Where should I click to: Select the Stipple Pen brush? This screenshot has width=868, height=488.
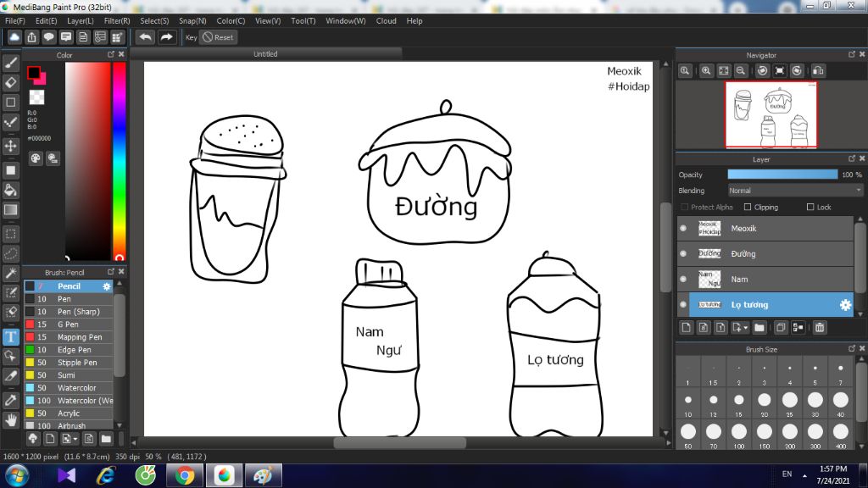point(69,363)
